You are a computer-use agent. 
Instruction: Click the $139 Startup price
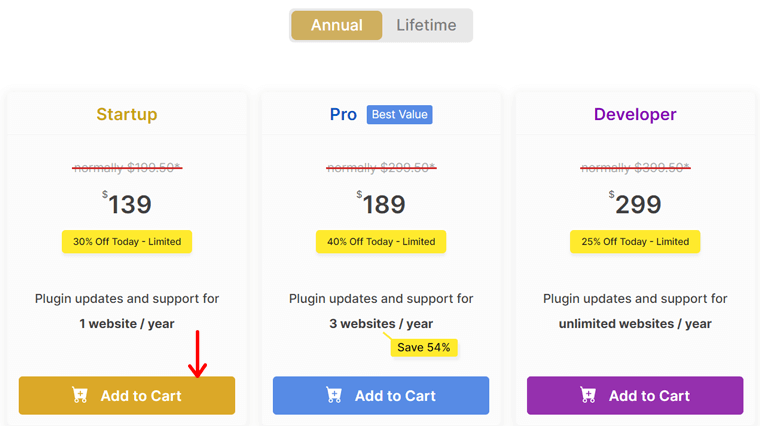127,204
